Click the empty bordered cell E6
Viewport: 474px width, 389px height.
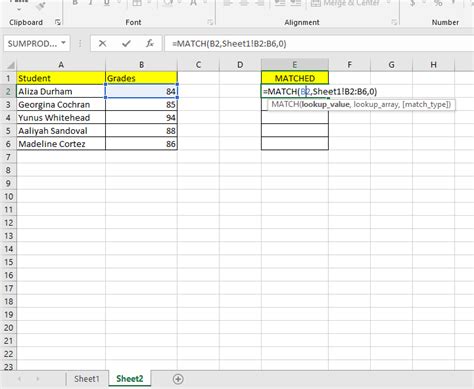pos(295,144)
